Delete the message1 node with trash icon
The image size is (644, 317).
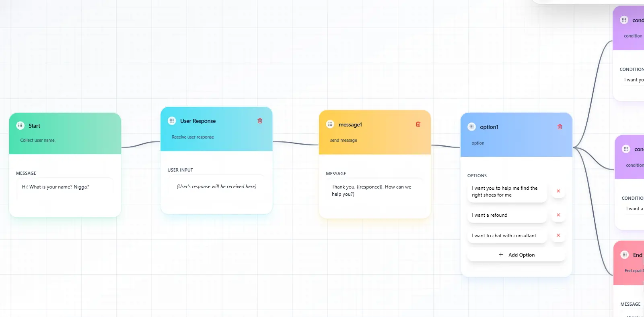click(x=418, y=124)
